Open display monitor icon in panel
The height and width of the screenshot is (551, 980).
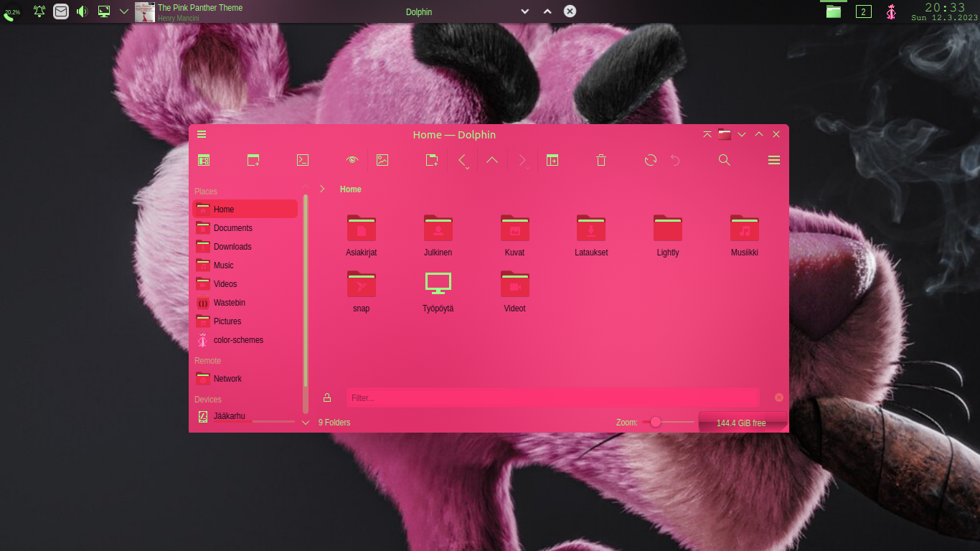[x=104, y=11]
